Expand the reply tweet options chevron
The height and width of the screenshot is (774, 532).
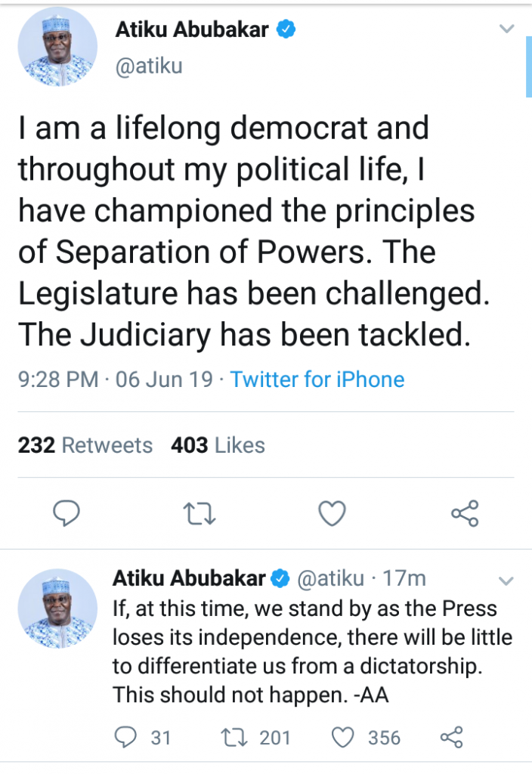click(x=506, y=581)
